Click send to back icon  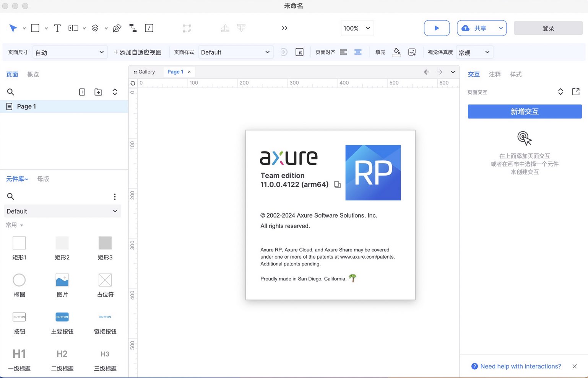[241, 28]
